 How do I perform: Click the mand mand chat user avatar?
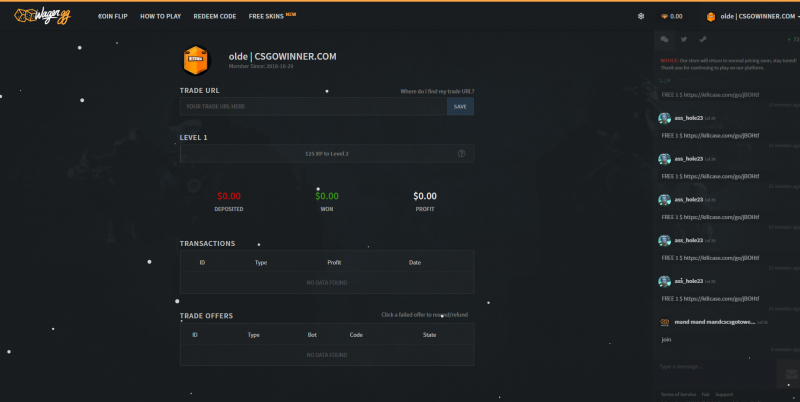[664, 322]
